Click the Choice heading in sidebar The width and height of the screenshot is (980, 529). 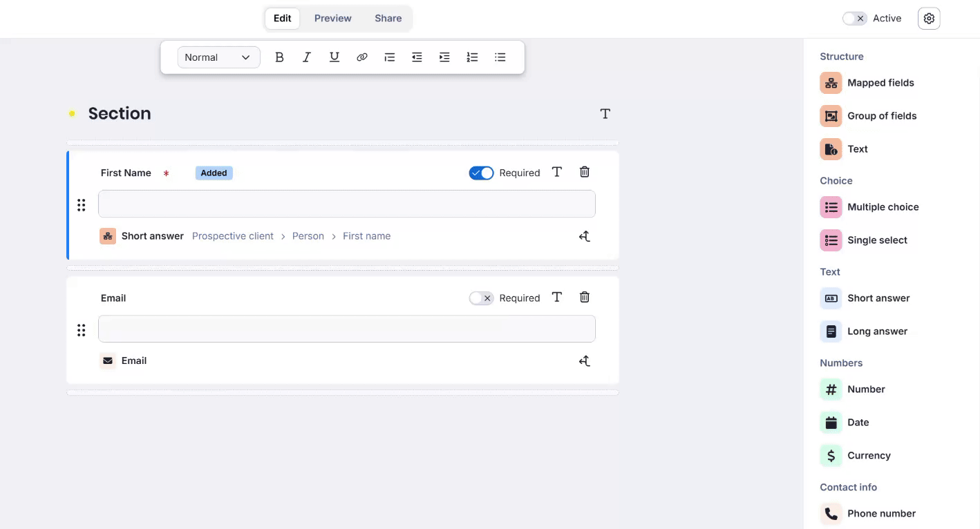pos(836,181)
